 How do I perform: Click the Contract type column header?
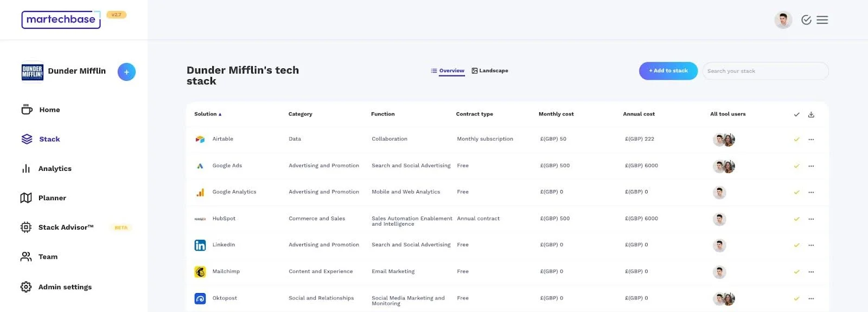point(474,114)
